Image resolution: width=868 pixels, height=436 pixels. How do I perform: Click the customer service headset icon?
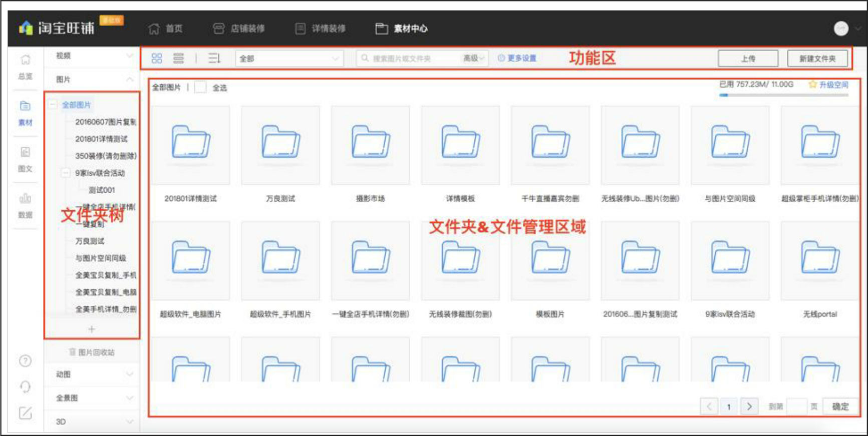[x=26, y=387]
